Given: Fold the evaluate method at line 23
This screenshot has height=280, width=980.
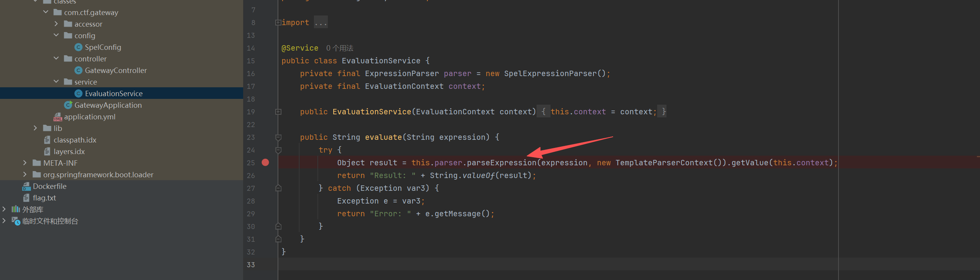Looking at the screenshot, I should point(278,137).
